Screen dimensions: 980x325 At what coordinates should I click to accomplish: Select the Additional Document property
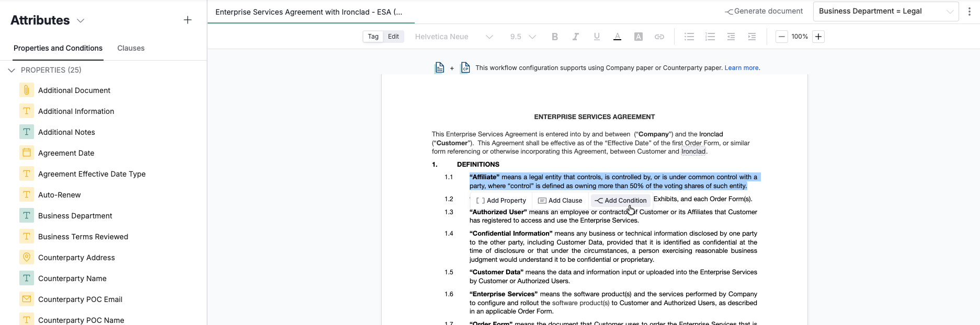tap(74, 90)
